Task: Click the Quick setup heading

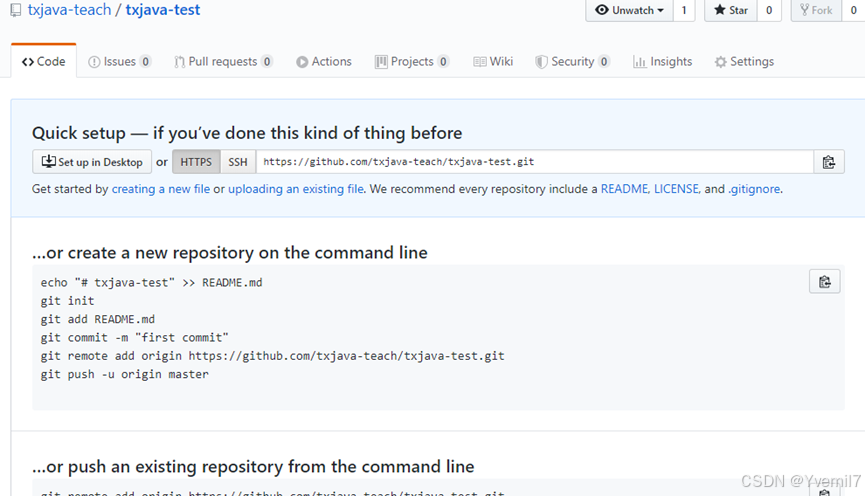Action: coord(247,134)
